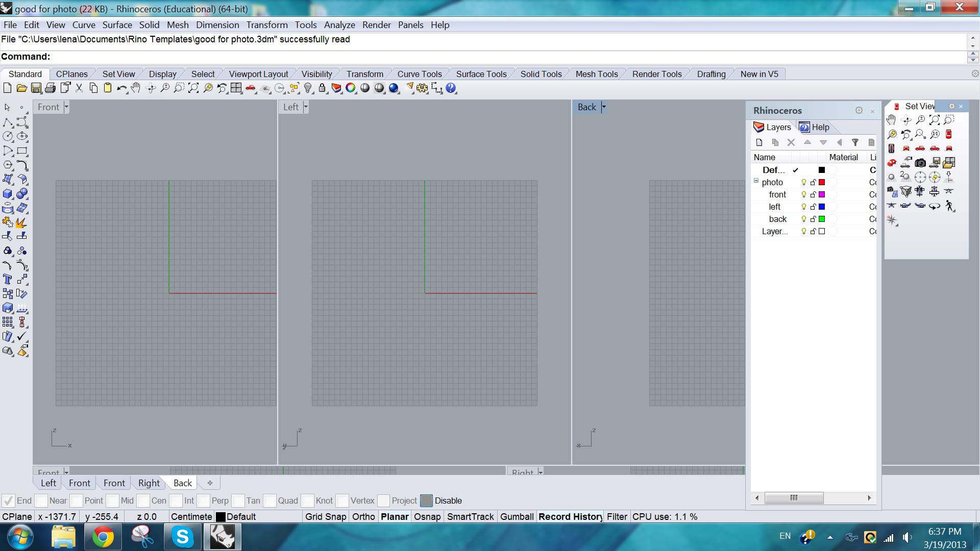The width and height of the screenshot is (980, 551).
Task: Click the Save diskette icon
Action: point(36,88)
